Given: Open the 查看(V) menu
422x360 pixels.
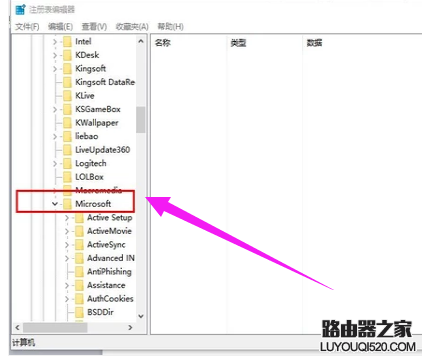Looking at the screenshot, I should pos(94,27).
